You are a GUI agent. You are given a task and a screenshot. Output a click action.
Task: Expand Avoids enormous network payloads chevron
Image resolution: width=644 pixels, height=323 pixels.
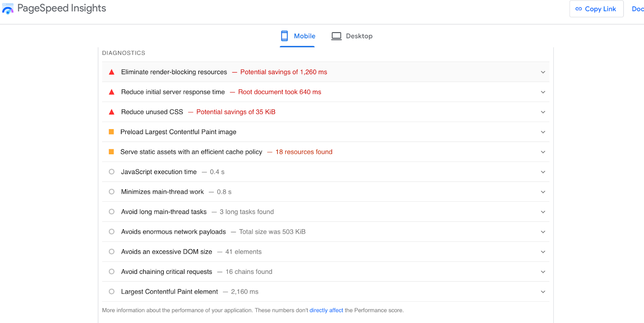pyautogui.click(x=543, y=232)
